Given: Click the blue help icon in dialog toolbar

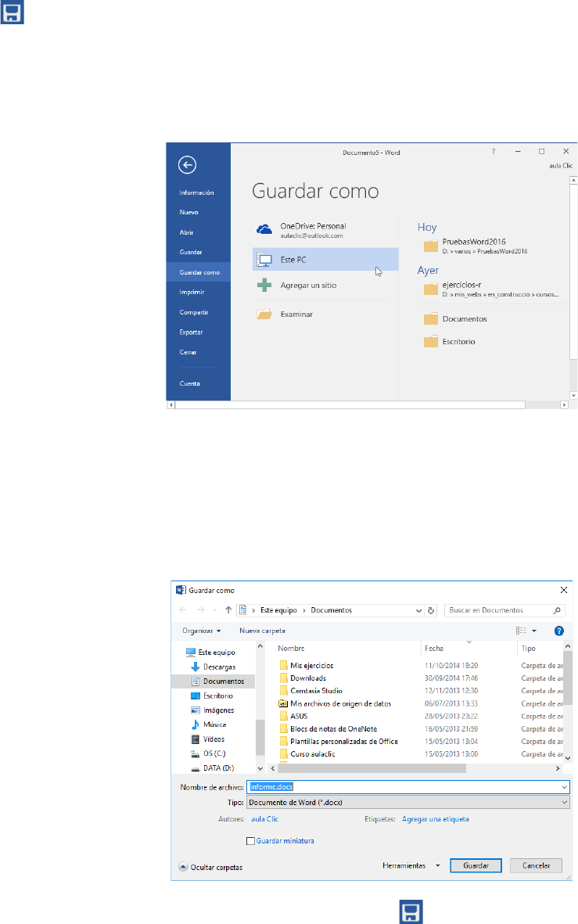Looking at the screenshot, I should [558, 631].
